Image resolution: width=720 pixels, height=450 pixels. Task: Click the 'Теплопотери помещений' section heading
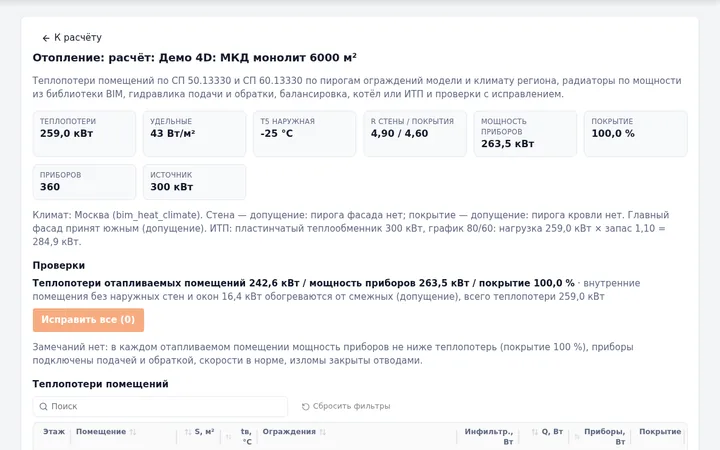pyautogui.click(x=101, y=384)
